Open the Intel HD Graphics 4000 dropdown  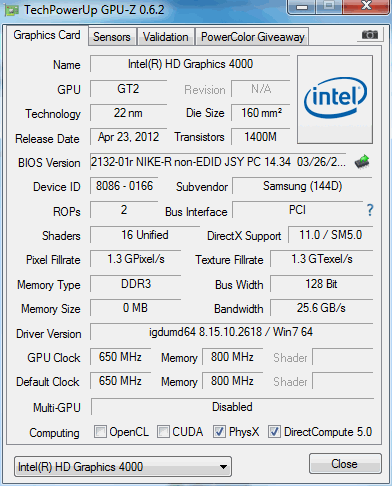click(x=123, y=466)
